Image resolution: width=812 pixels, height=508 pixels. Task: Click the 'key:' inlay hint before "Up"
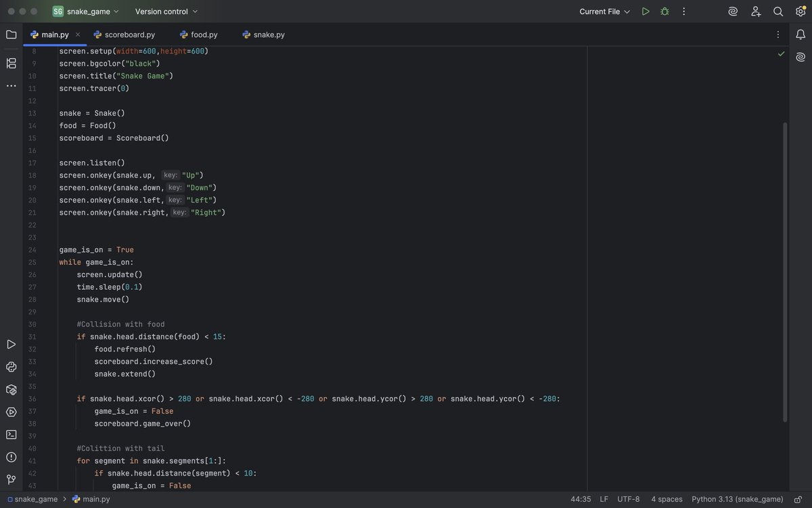pyautogui.click(x=171, y=175)
